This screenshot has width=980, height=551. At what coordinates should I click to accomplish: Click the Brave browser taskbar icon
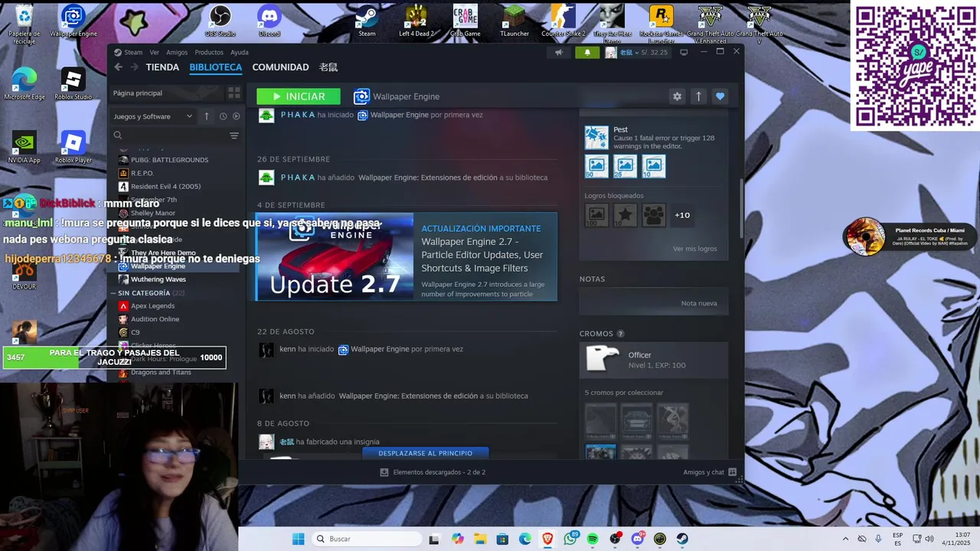[x=547, y=539]
